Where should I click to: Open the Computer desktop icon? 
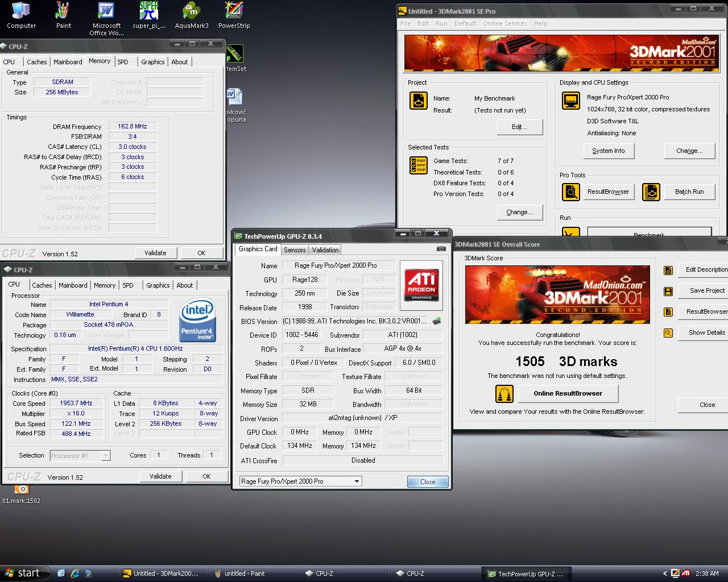[21, 15]
